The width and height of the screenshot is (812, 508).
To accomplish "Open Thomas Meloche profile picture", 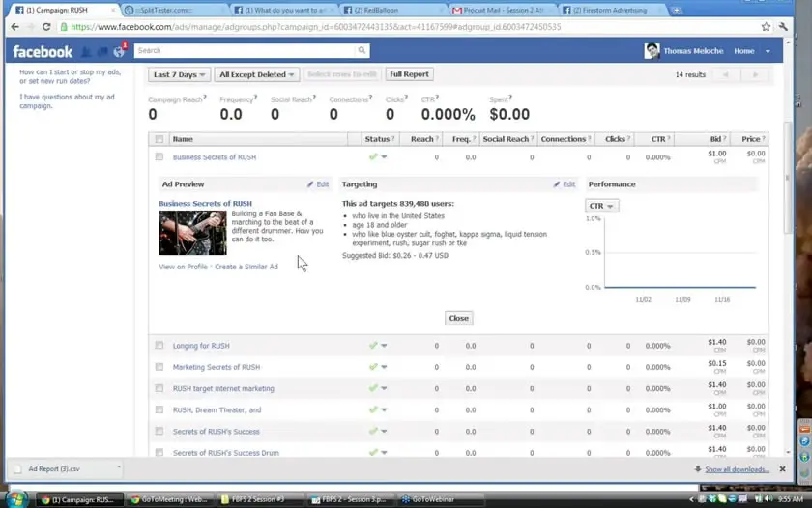I will point(652,50).
